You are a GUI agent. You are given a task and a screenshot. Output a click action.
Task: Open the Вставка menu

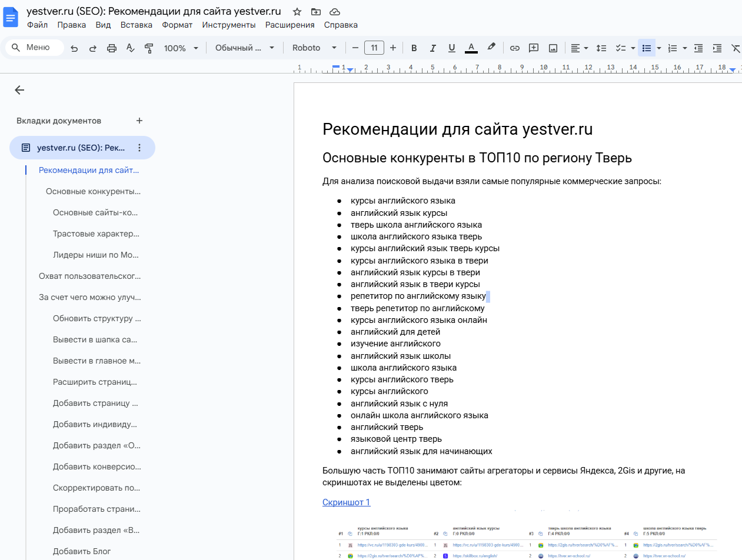click(136, 25)
